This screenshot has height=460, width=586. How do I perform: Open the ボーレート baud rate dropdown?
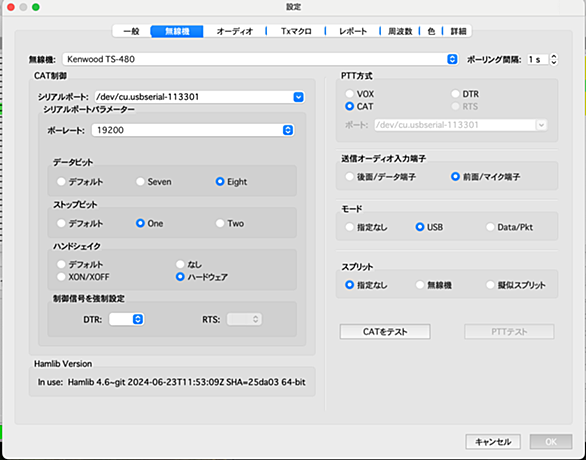(192, 130)
